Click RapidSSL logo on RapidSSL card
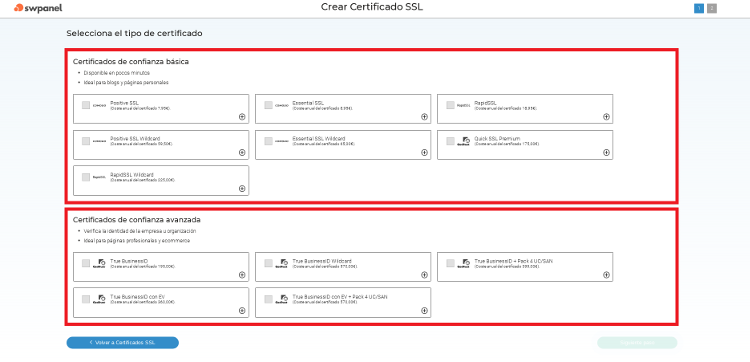 tap(463, 105)
